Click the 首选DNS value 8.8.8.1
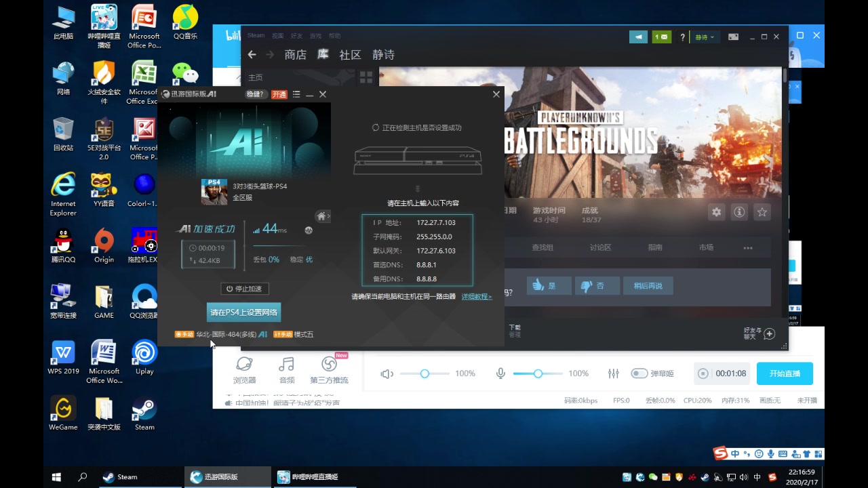 click(427, 265)
